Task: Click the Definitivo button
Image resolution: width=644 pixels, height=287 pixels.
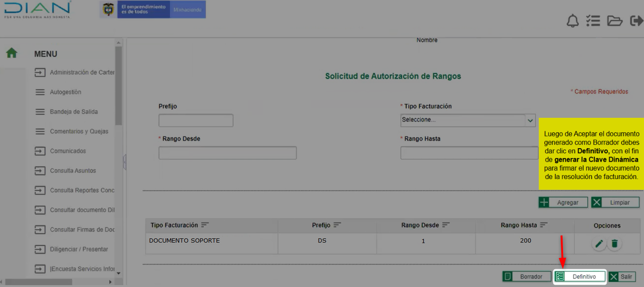Action: point(579,277)
